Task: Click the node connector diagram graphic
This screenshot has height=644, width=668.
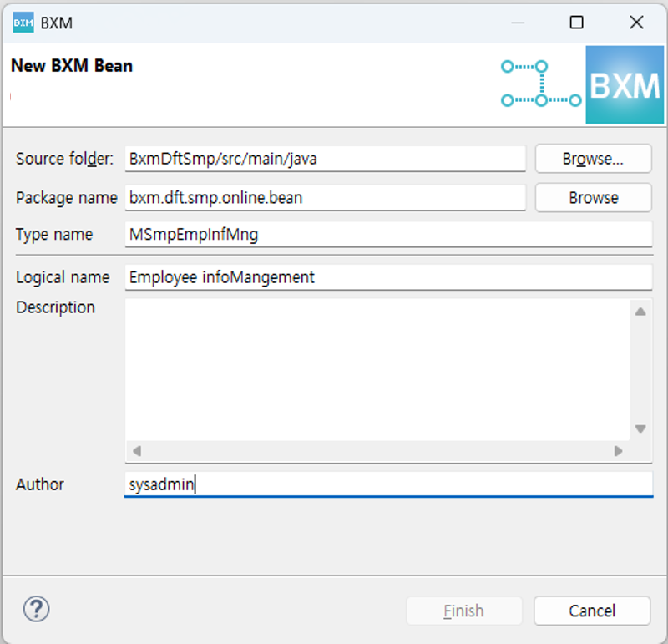Action: coord(540,84)
